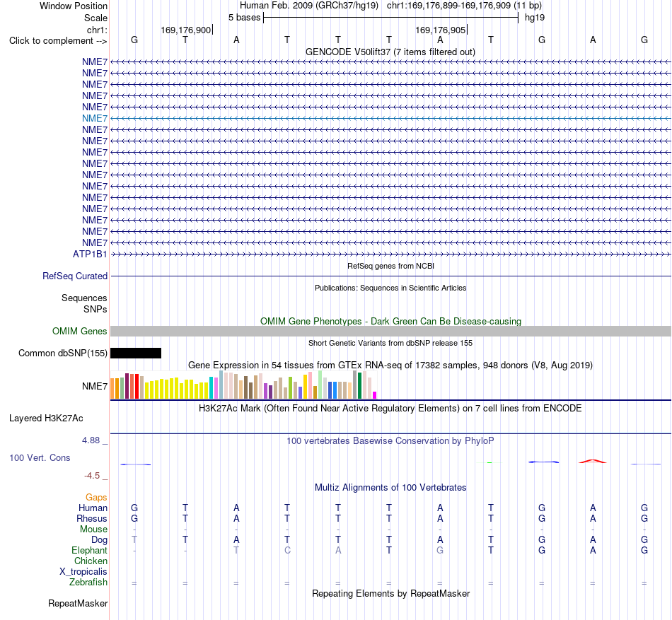Click the '100 Vert. Cons' track label
The width and height of the screenshot is (672, 620).
click(x=40, y=457)
